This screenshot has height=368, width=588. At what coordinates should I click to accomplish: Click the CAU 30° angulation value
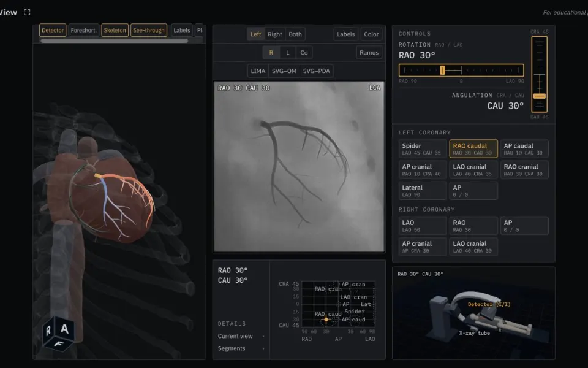pyautogui.click(x=505, y=106)
